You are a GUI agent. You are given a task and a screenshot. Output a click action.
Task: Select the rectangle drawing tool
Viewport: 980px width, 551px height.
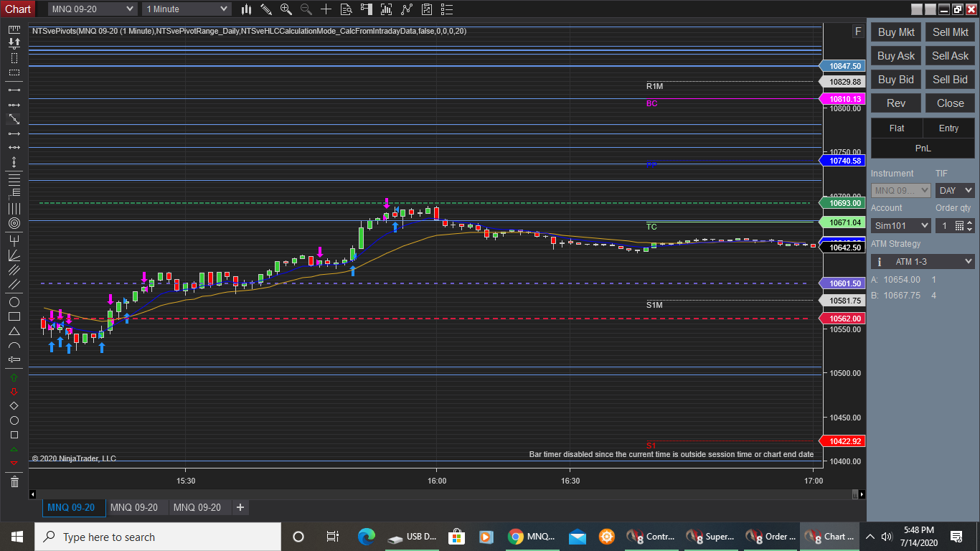14,316
